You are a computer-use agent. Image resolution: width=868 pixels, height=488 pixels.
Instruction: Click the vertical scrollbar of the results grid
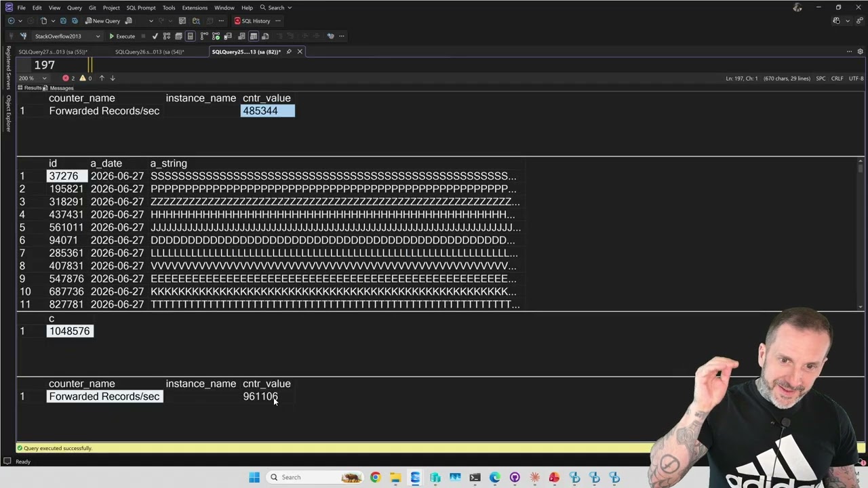[861, 234]
